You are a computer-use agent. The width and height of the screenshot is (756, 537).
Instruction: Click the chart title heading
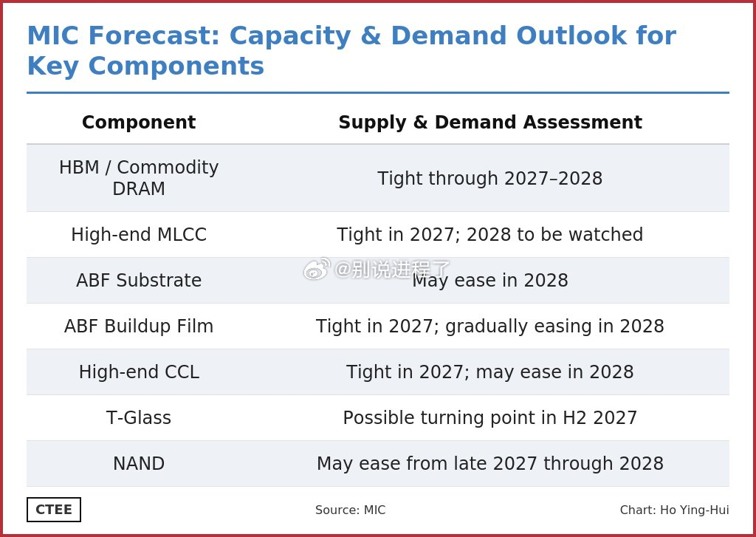point(351,50)
